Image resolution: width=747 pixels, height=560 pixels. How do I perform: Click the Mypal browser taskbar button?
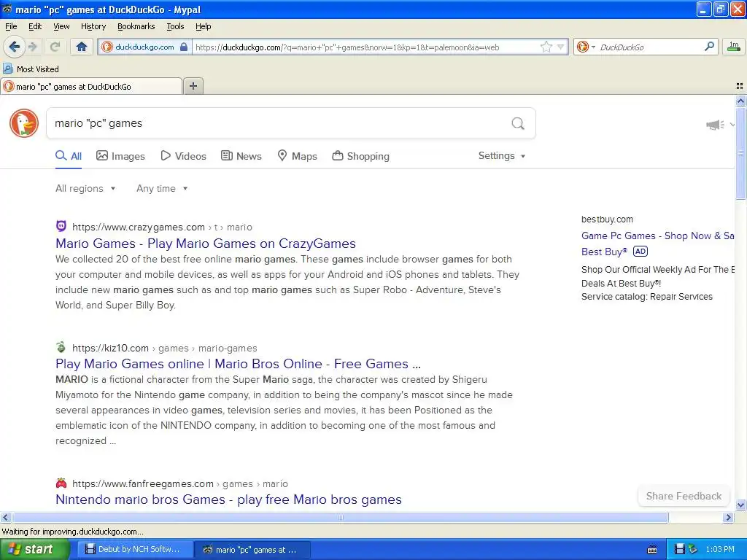coord(253,549)
